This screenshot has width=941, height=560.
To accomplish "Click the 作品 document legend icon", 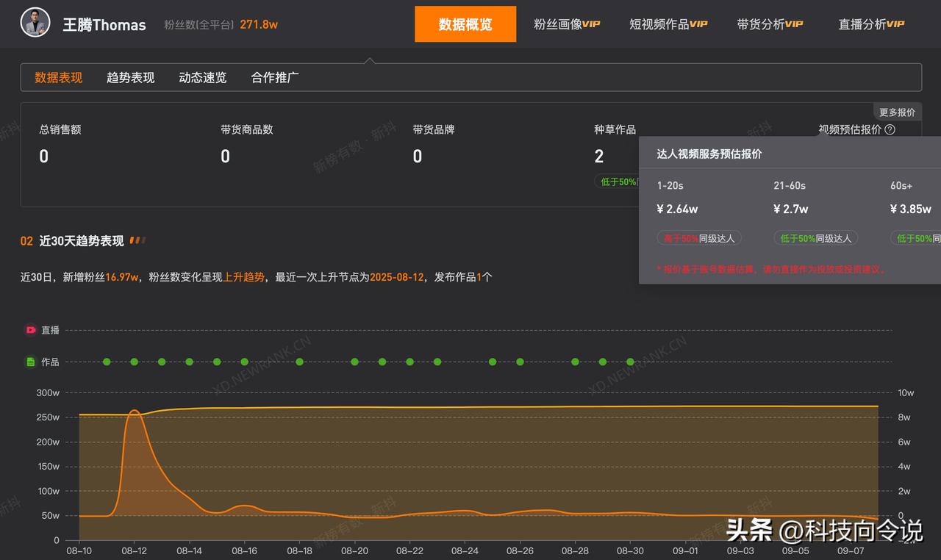I will coord(31,362).
